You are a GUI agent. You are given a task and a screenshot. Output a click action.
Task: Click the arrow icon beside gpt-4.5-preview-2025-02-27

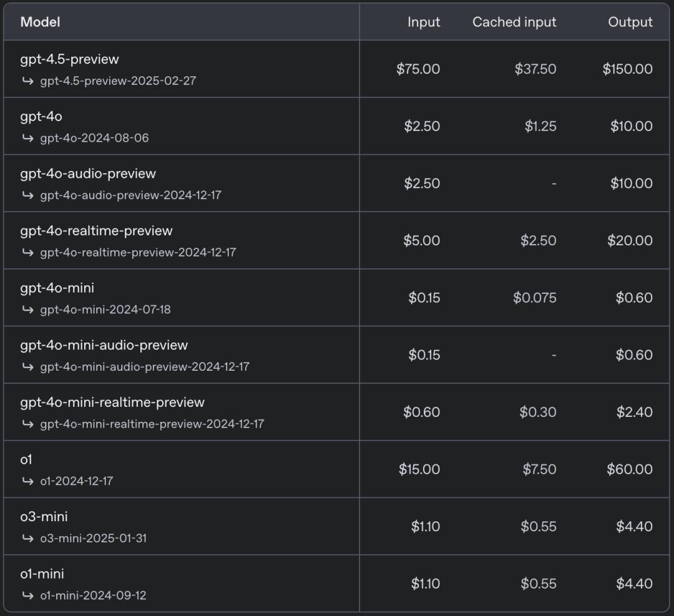point(27,81)
